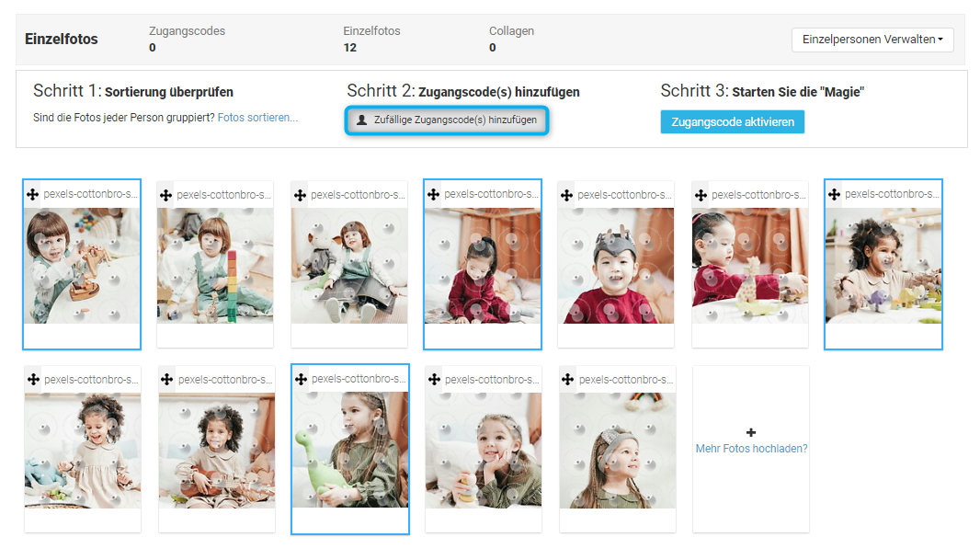Viewport: 980px width, 560px height.
Task: Select the photo with green plush dinosaur
Action: pyautogui.click(x=350, y=450)
